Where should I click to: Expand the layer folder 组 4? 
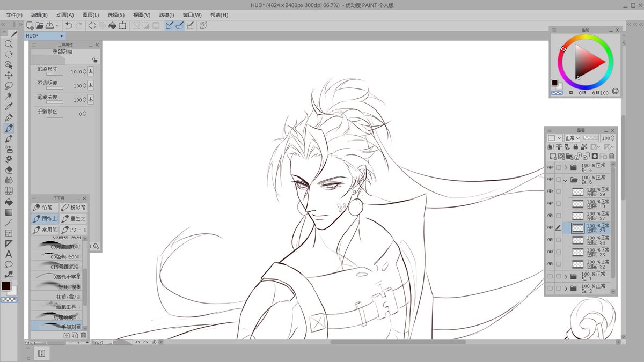click(566, 167)
